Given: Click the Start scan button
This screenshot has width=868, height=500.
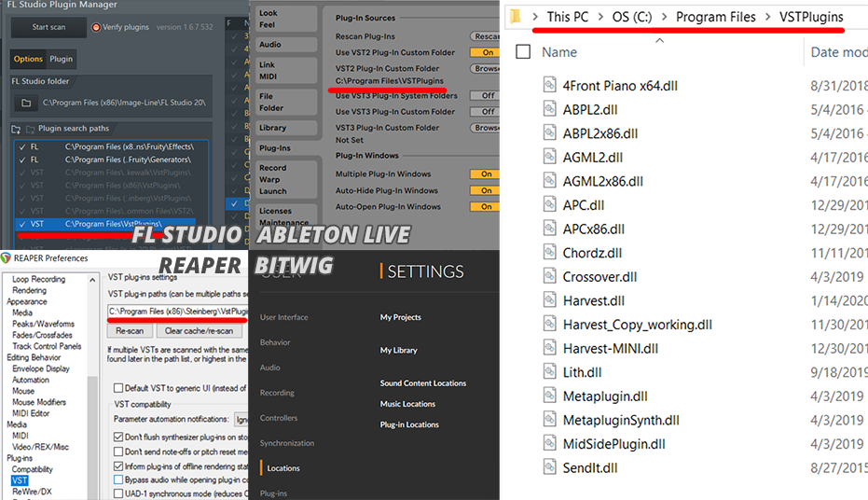Looking at the screenshot, I should point(48,27).
